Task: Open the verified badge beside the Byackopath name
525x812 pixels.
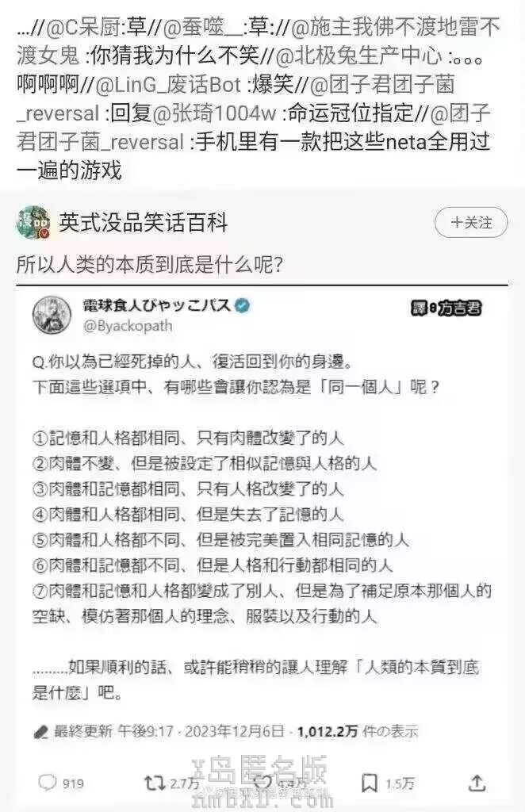Action: [243, 305]
